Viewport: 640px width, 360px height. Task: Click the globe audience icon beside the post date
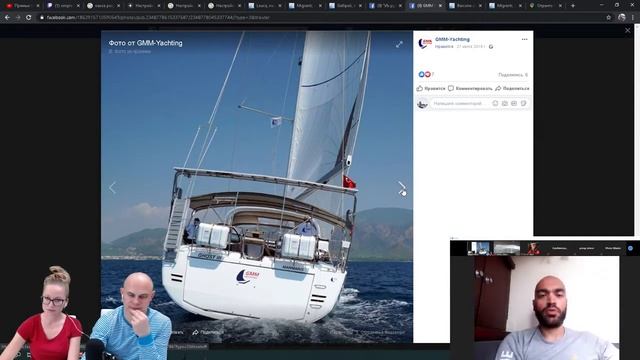(491, 47)
